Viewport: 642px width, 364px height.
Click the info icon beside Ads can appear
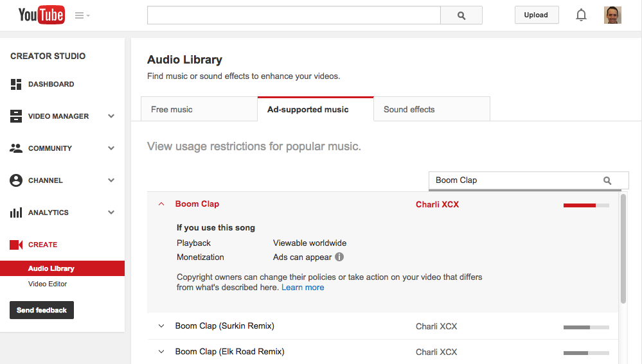click(x=339, y=257)
